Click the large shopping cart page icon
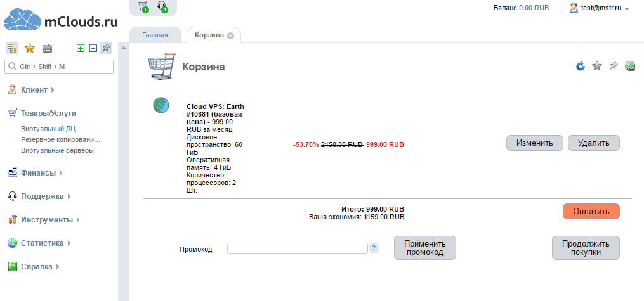The width and height of the screenshot is (644, 301). click(162, 66)
